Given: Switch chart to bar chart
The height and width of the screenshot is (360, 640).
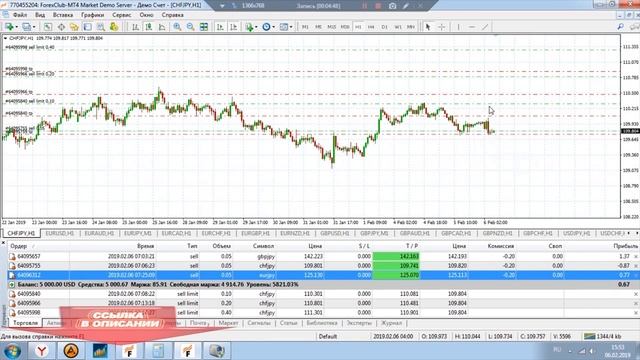Looking at the screenshot, I should pyautogui.click(x=136, y=27).
